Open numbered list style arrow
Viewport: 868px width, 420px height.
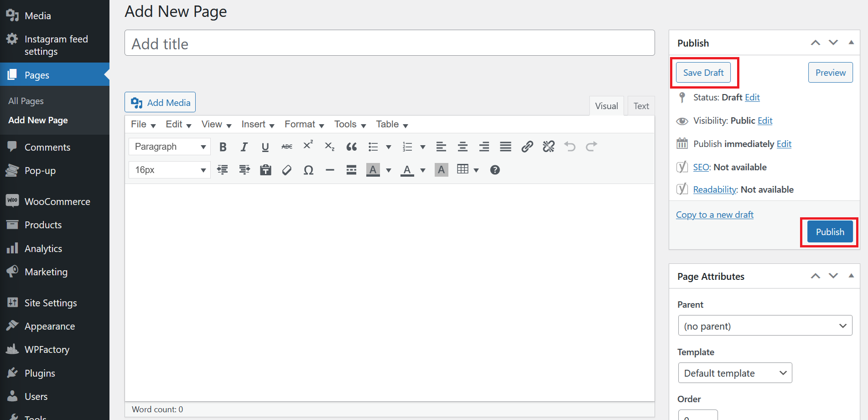pyautogui.click(x=423, y=147)
